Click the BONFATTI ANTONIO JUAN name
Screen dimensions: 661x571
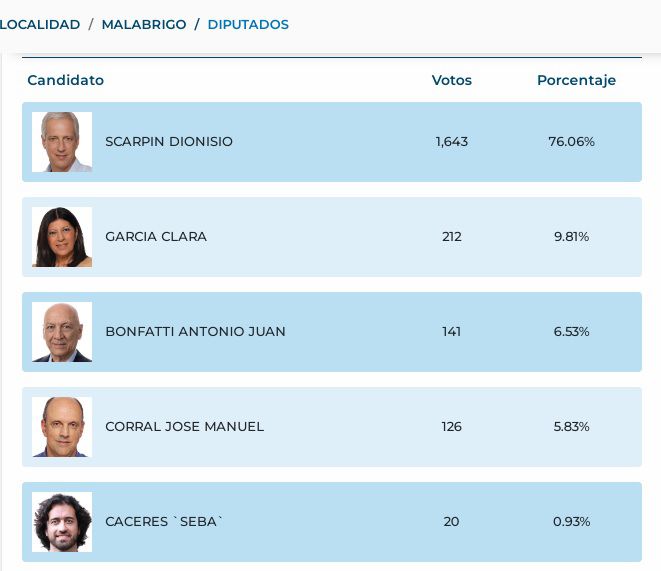(x=195, y=332)
